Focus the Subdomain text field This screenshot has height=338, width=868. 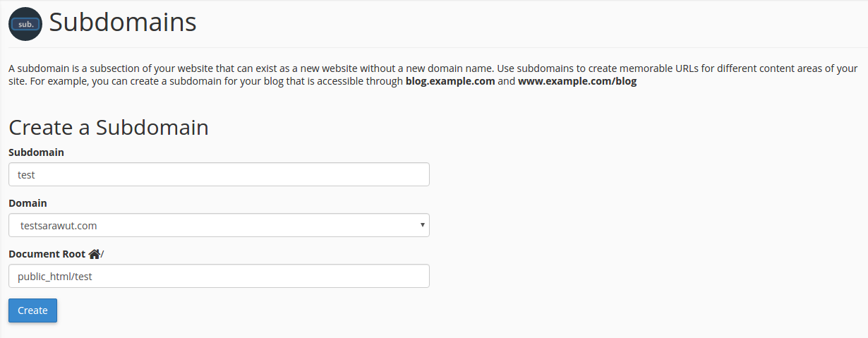(219, 175)
